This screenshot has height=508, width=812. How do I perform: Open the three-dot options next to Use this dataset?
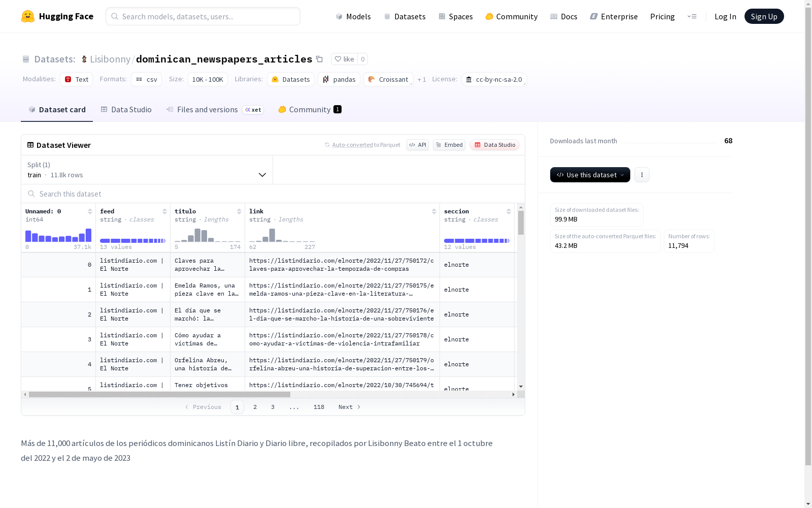coord(642,175)
